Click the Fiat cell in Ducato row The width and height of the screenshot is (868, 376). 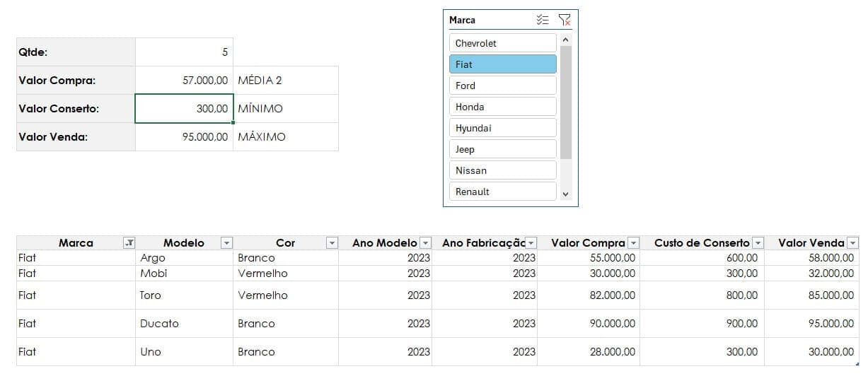tap(76, 324)
